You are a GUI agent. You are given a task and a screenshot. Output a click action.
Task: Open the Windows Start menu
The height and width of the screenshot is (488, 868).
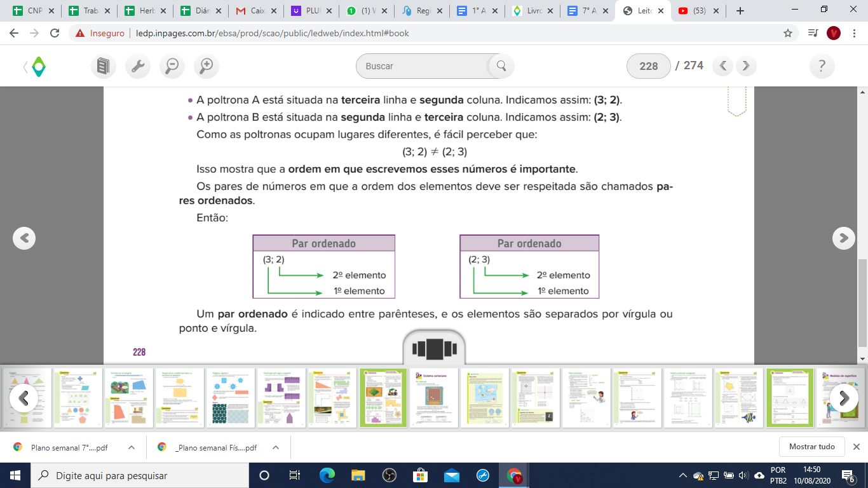pyautogui.click(x=15, y=475)
